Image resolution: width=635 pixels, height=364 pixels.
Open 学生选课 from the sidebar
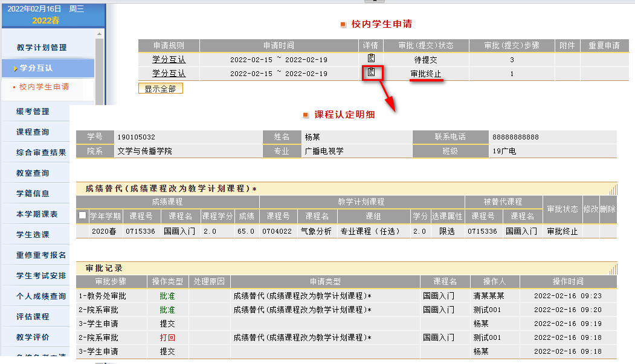33,235
